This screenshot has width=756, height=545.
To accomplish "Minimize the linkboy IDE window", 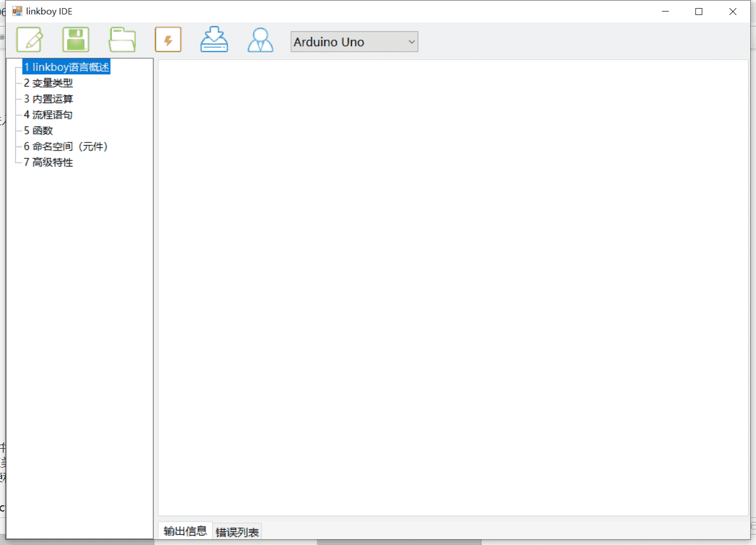I will (x=665, y=12).
